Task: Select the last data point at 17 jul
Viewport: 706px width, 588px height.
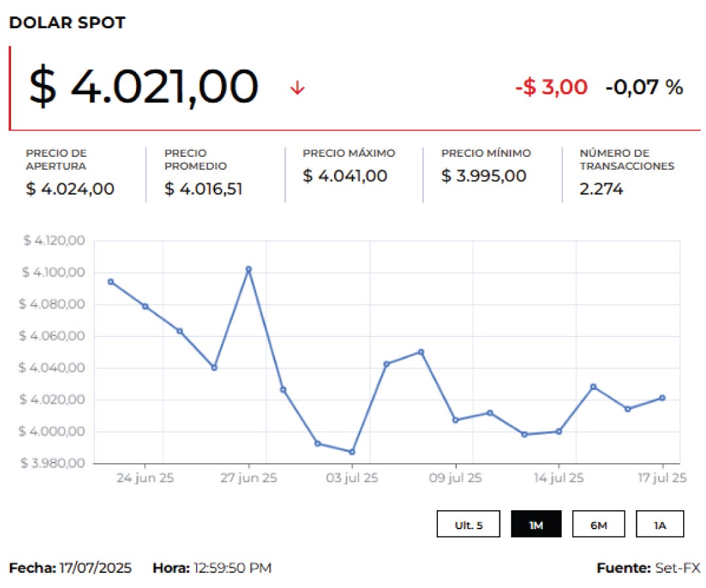Action: pyautogui.click(x=662, y=398)
